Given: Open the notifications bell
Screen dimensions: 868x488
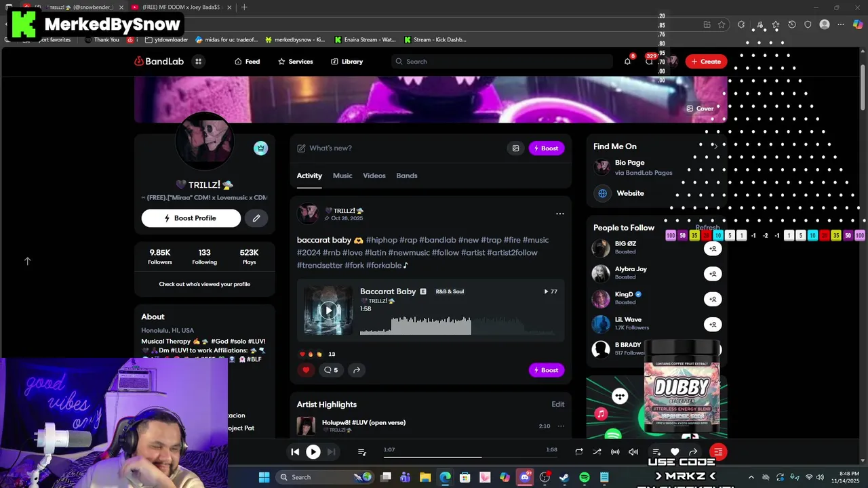Looking at the screenshot, I should pyautogui.click(x=627, y=61).
